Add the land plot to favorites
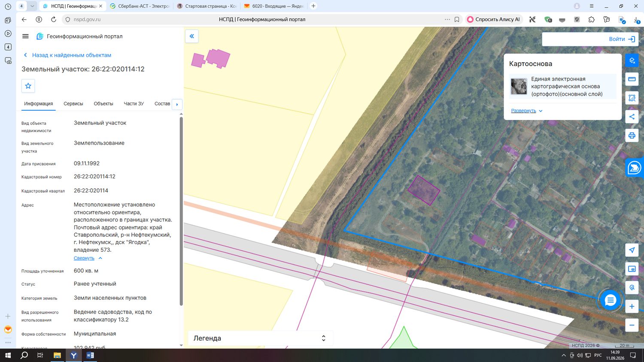Screen dimensions: 644x362 click(x=28, y=86)
